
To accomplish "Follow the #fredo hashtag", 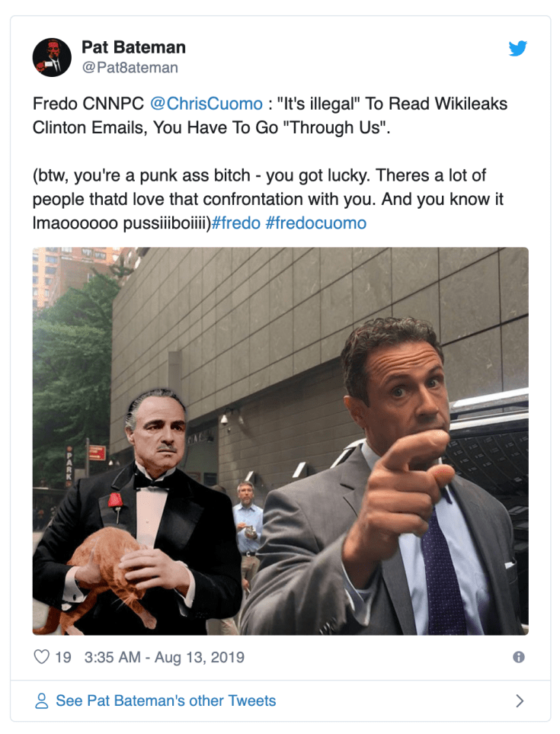I will [235, 223].
